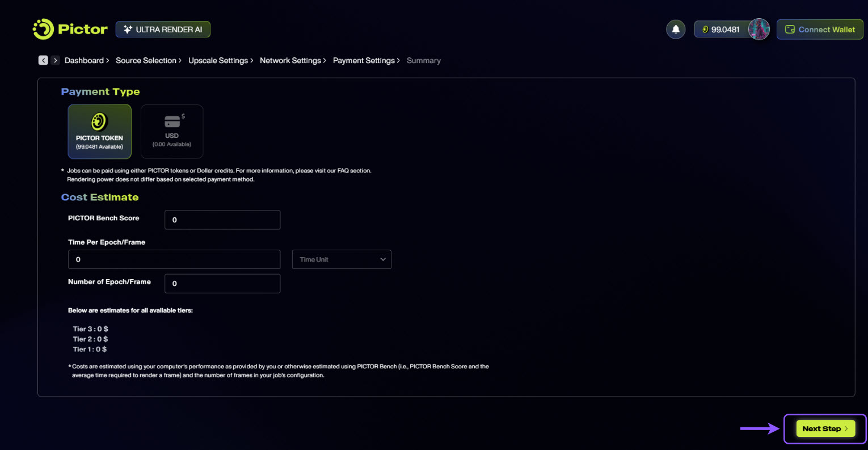Click the user profile avatar
This screenshot has height=450, width=868.
[x=759, y=30]
